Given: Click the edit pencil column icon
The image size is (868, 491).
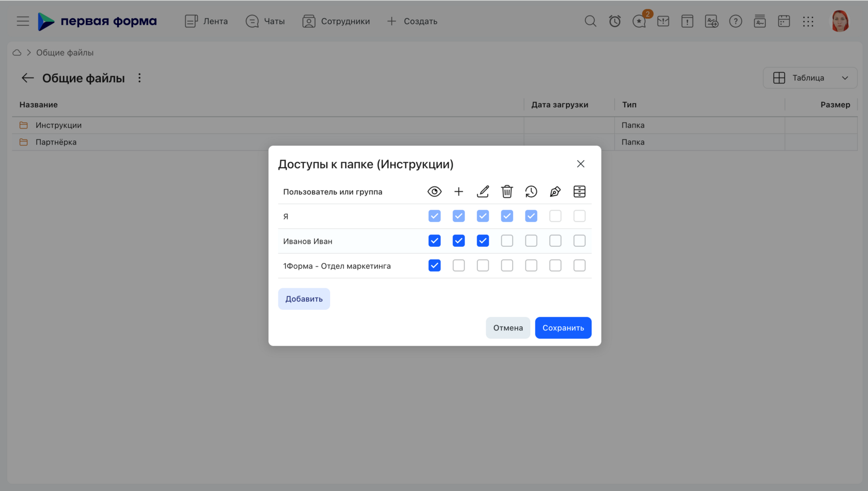Looking at the screenshot, I should (x=483, y=192).
